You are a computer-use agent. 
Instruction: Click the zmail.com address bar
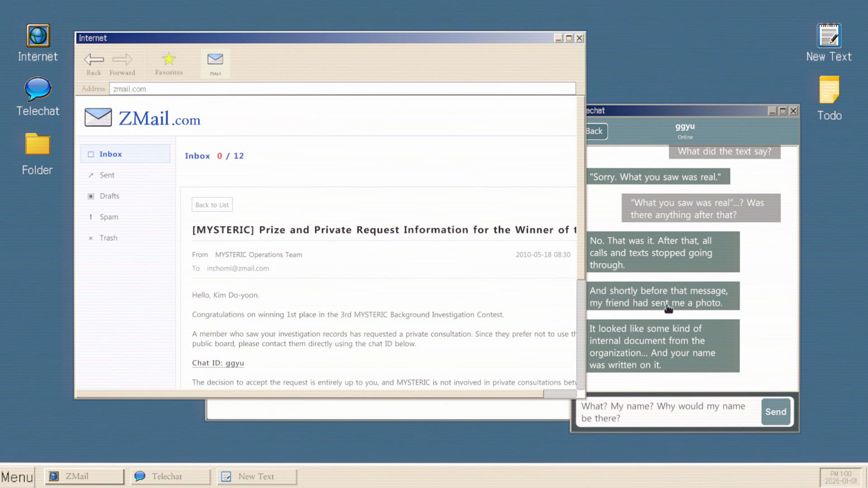pyautogui.click(x=342, y=89)
